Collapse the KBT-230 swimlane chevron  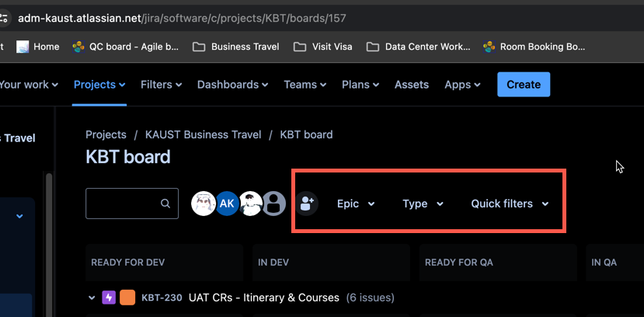click(92, 298)
